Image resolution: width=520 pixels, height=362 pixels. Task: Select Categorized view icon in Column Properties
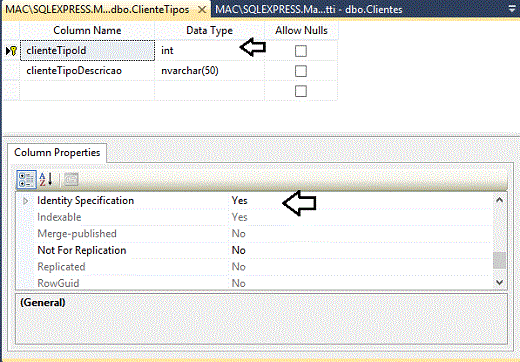(26, 180)
